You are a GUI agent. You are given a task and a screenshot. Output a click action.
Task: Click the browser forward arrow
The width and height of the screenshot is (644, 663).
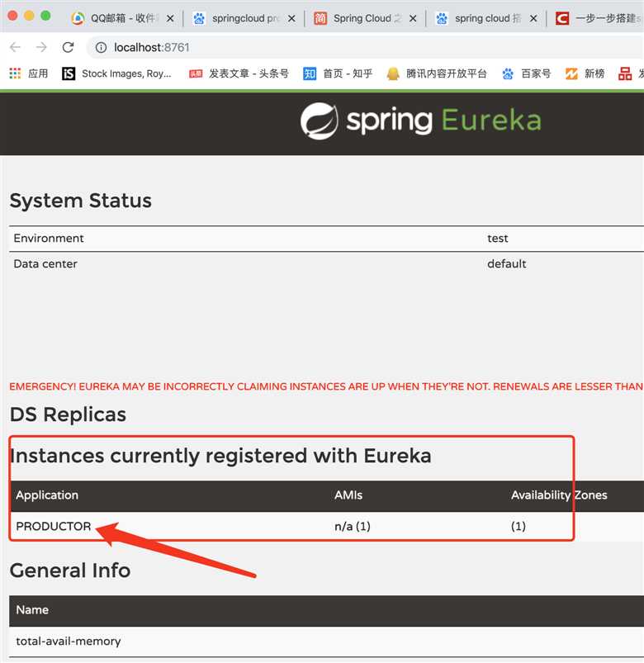pos(40,47)
